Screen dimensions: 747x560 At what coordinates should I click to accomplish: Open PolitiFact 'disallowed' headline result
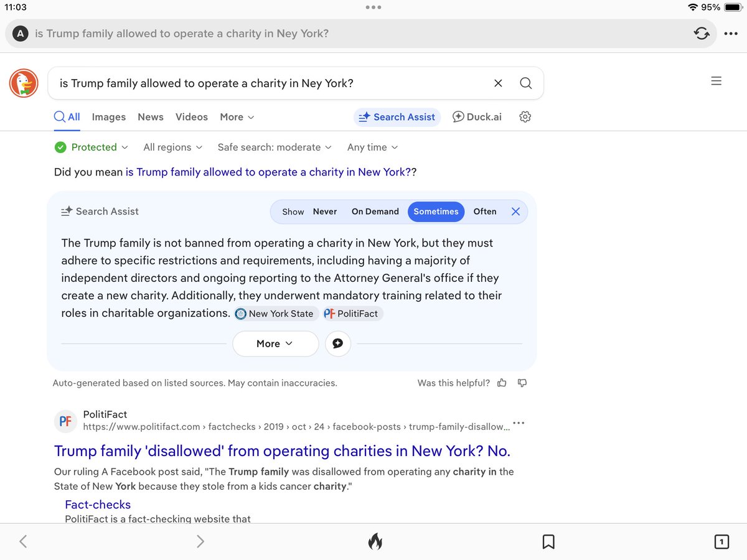[x=282, y=451]
